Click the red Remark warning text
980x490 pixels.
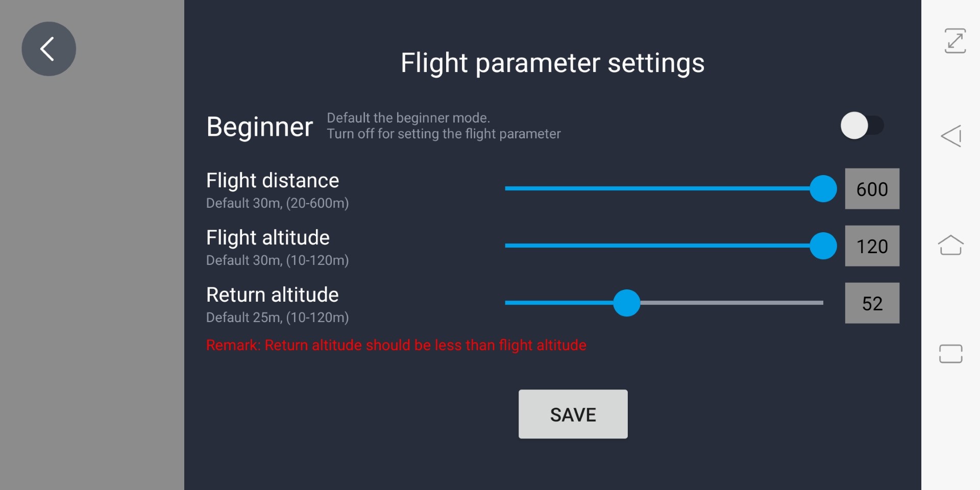coord(396,346)
